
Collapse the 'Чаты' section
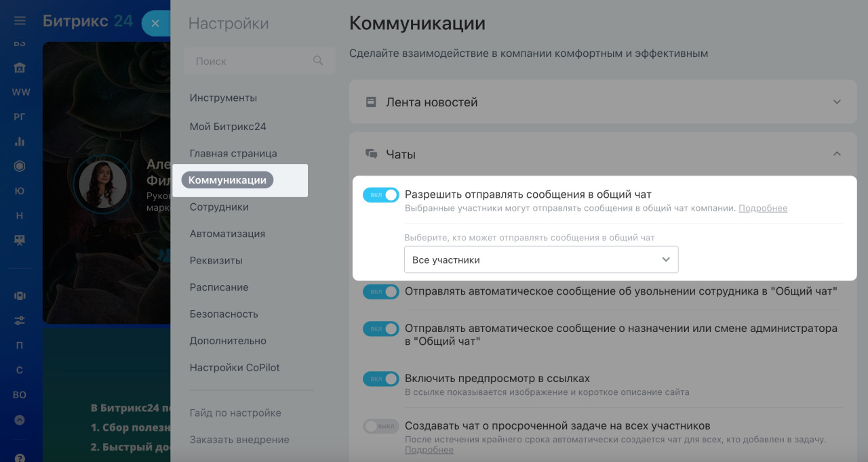point(837,154)
